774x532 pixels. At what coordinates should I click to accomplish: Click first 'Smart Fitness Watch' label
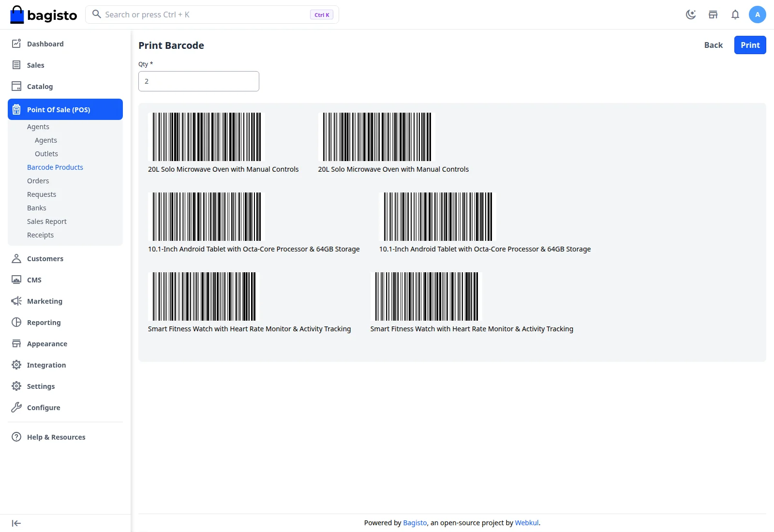click(x=250, y=329)
